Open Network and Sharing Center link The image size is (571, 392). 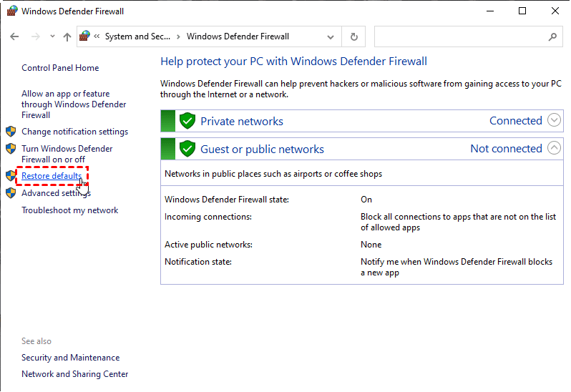[74, 374]
